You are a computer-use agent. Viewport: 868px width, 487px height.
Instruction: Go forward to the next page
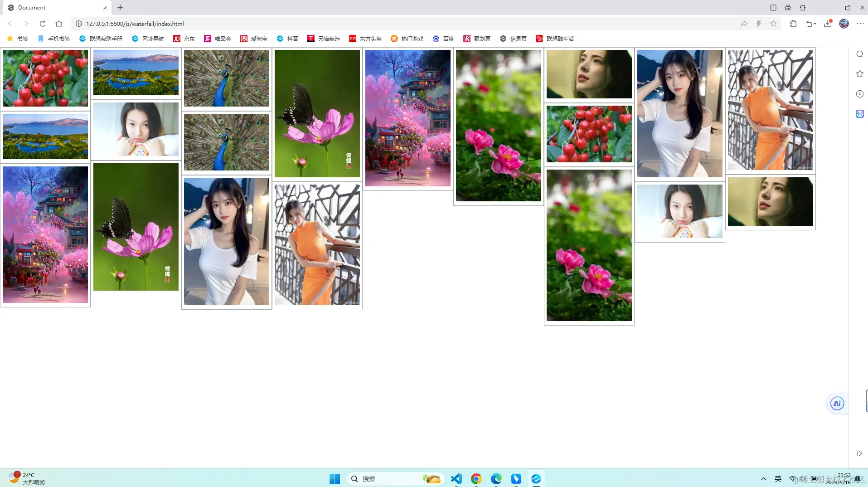(x=26, y=24)
